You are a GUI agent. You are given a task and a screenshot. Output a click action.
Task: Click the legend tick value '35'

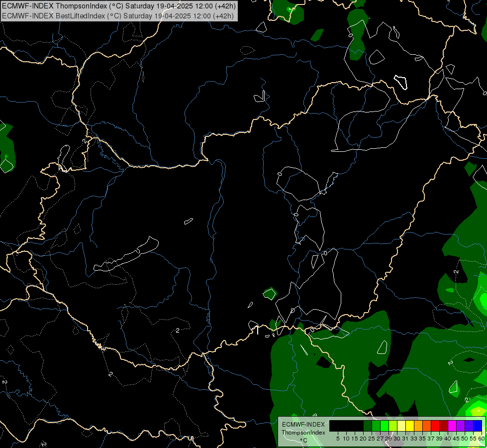point(422,439)
